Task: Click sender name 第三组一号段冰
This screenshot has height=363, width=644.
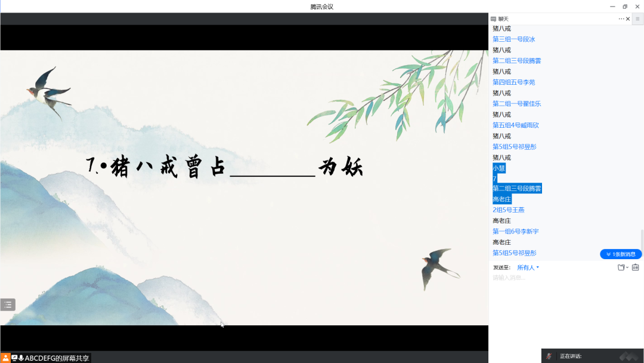Action: coord(513,39)
